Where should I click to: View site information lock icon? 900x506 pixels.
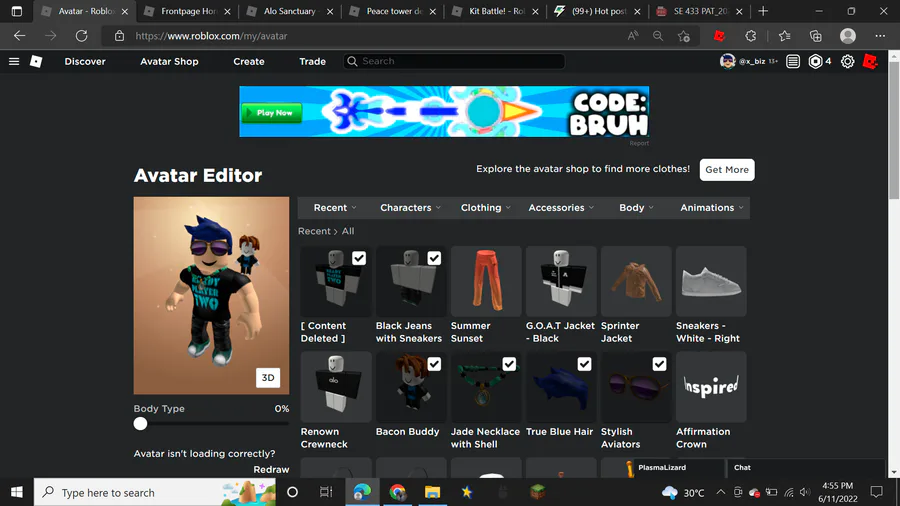[119, 36]
